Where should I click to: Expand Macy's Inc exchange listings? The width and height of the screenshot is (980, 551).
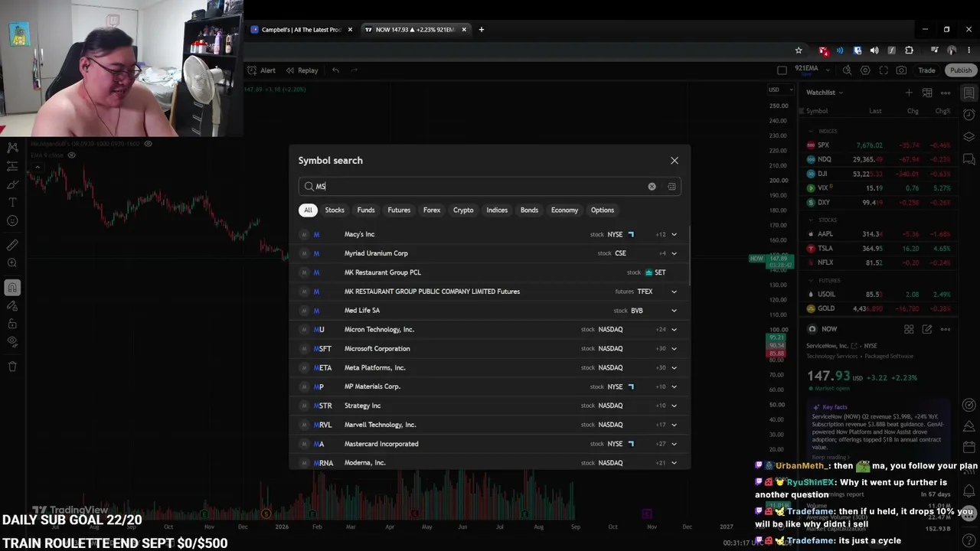(674, 234)
